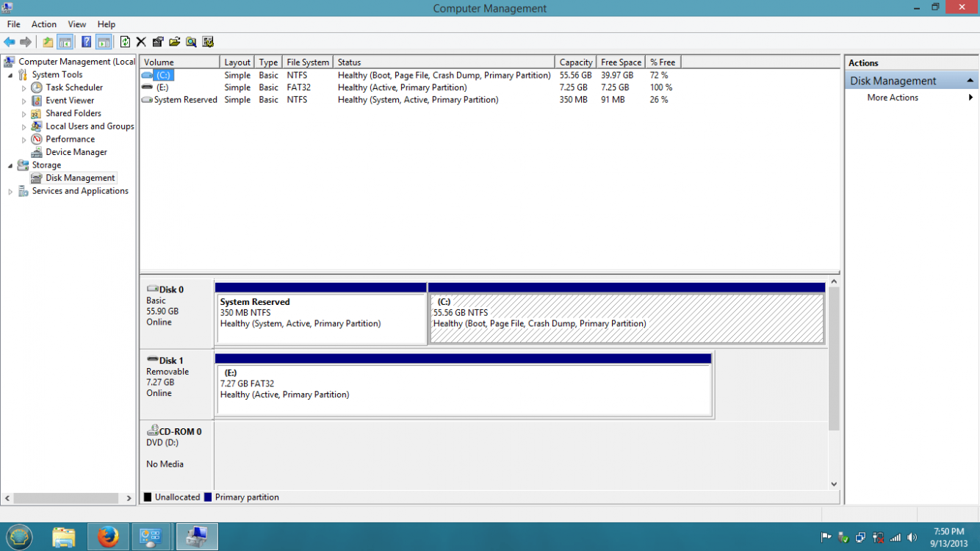Expand Local Users and Groups node arrow
Image resolution: width=980 pixels, height=551 pixels.
point(24,126)
